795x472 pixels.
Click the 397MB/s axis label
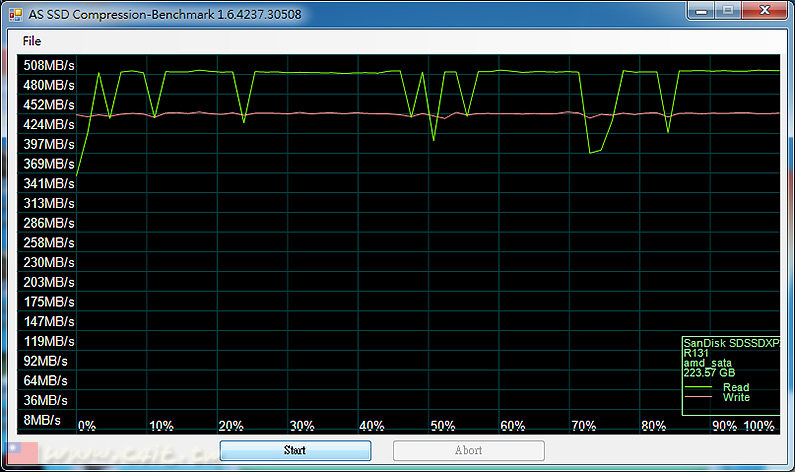pos(49,144)
